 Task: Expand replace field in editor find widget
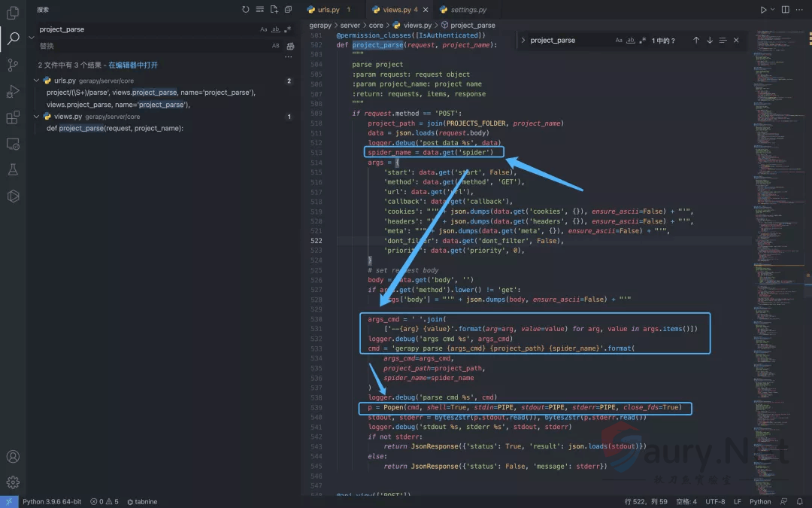[x=523, y=41]
